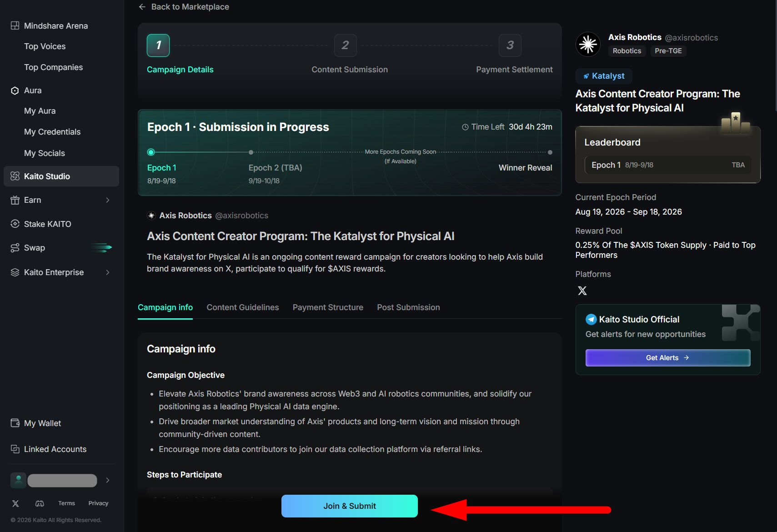Open the Terms link

(x=66, y=503)
